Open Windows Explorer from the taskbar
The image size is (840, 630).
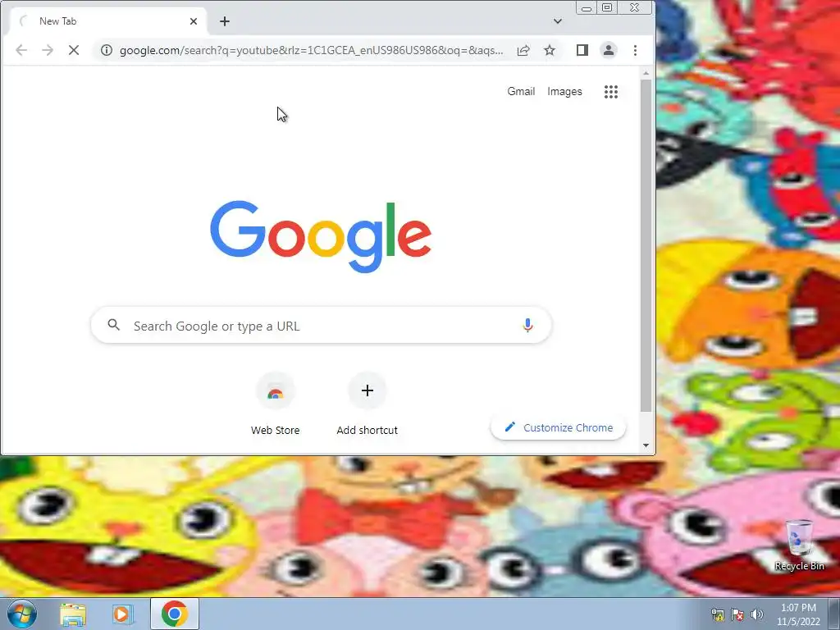[x=73, y=614]
